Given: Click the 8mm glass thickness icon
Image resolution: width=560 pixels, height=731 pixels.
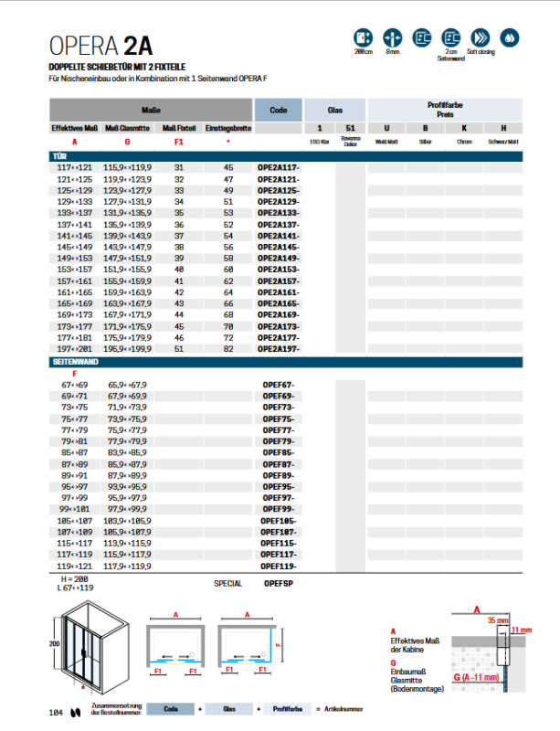Looking at the screenshot, I should [393, 37].
